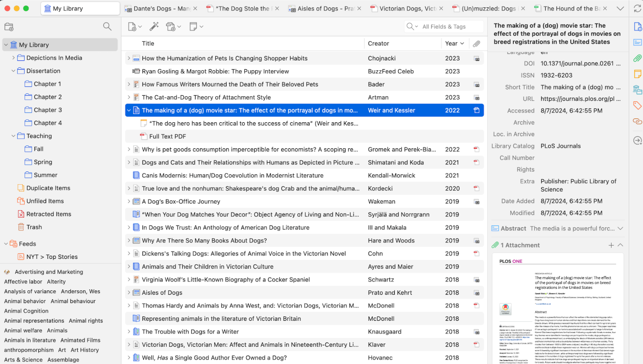643x364 pixels.
Task: Click the attachment paperclip column header
Action: (x=476, y=44)
